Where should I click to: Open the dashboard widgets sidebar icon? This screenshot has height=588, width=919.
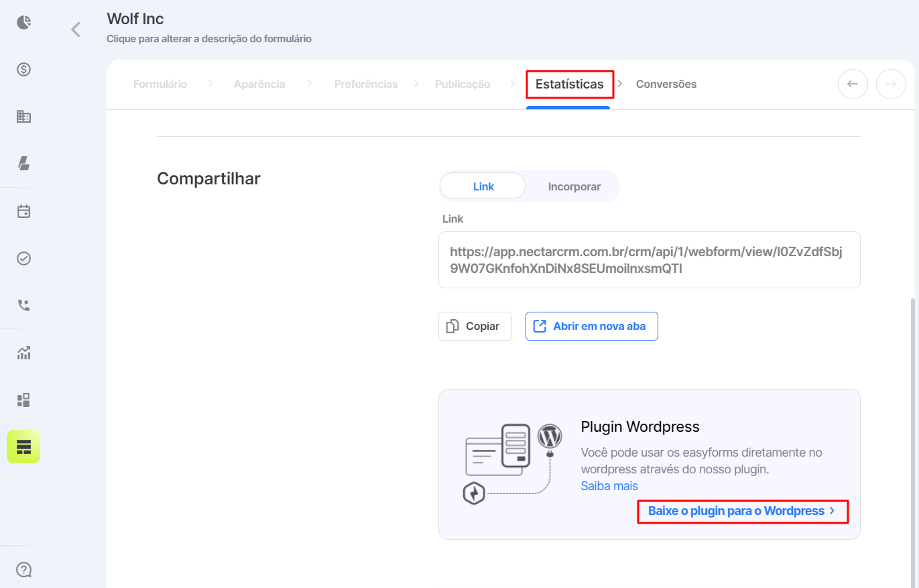pyautogui.click(x=24, y=400)
